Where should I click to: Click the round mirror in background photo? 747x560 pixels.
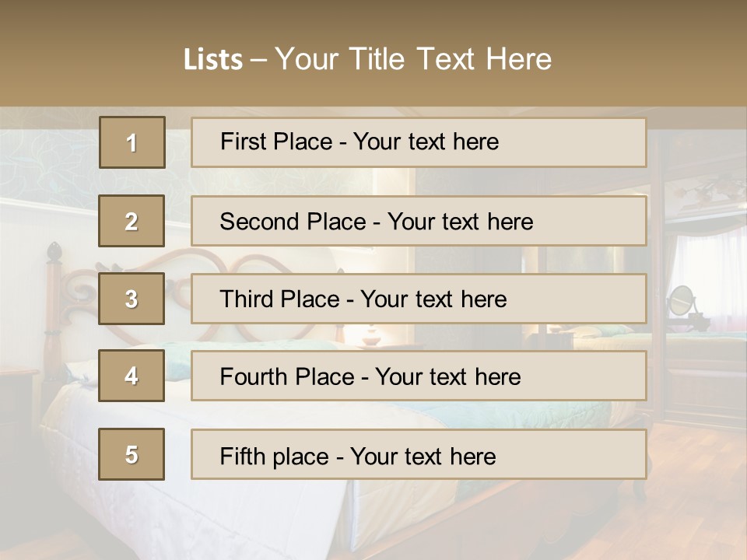[x=682, y=300]
